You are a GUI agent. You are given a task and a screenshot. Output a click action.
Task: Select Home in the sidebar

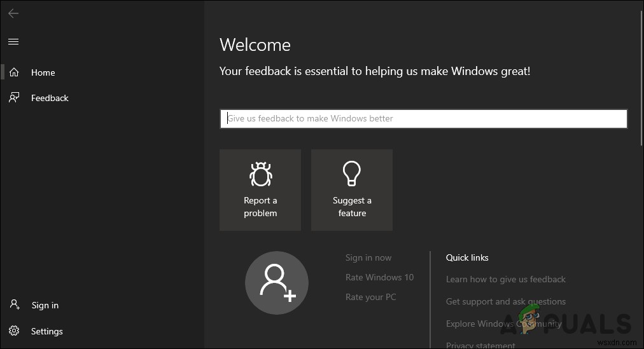43,72
